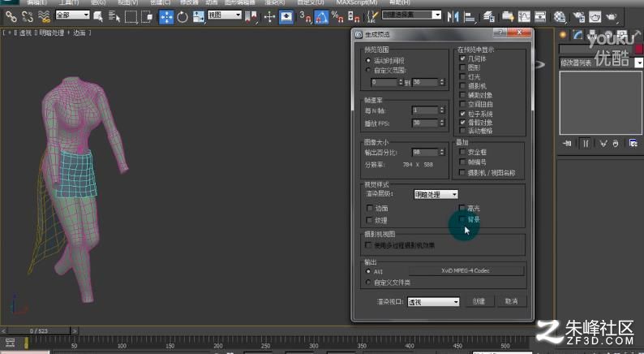The image size is (644, 354).
Task: Open the 帮助(H) menu
Action: click(400, 2)
